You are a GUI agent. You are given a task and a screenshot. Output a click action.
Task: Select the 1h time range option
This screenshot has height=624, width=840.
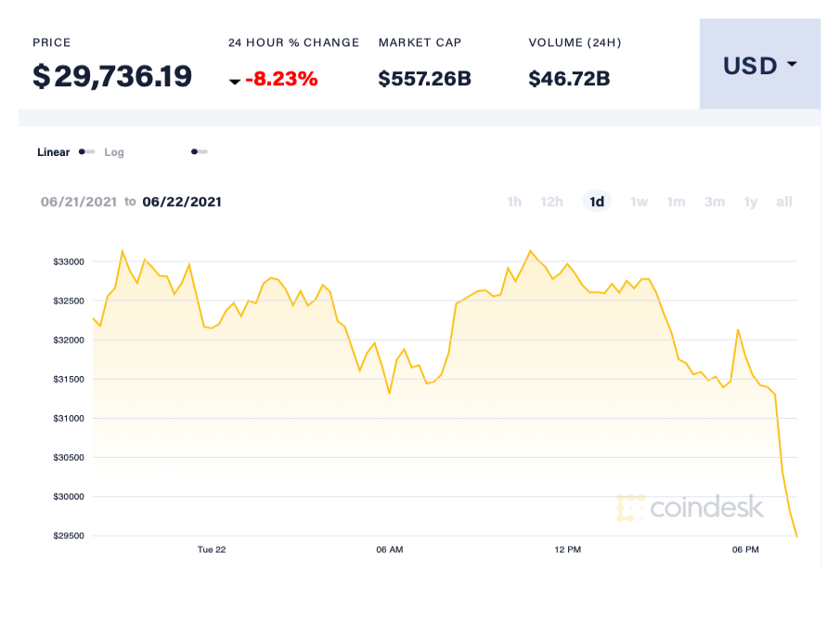point(514,201)
